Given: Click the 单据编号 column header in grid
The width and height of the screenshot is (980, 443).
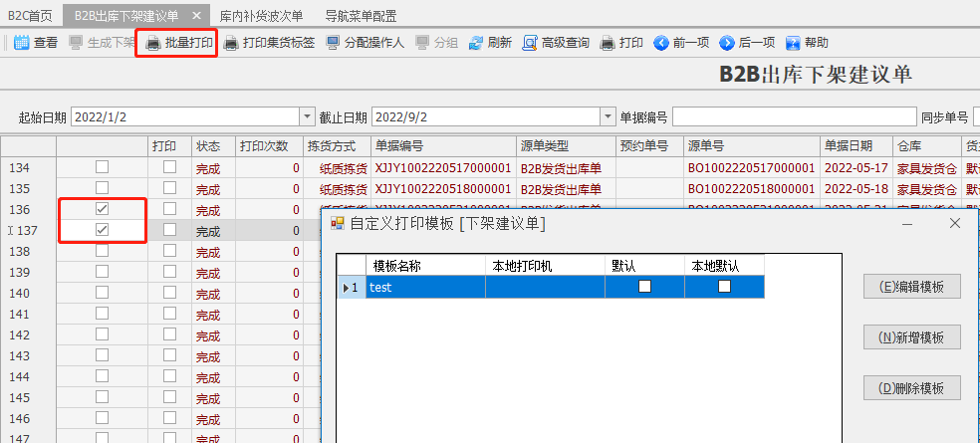Looking at the screenshot, I should [443, 146].
